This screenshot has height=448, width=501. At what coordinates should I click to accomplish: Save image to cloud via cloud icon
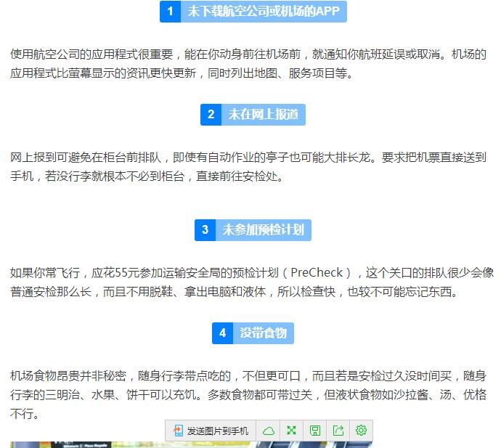tap(269, 431)
